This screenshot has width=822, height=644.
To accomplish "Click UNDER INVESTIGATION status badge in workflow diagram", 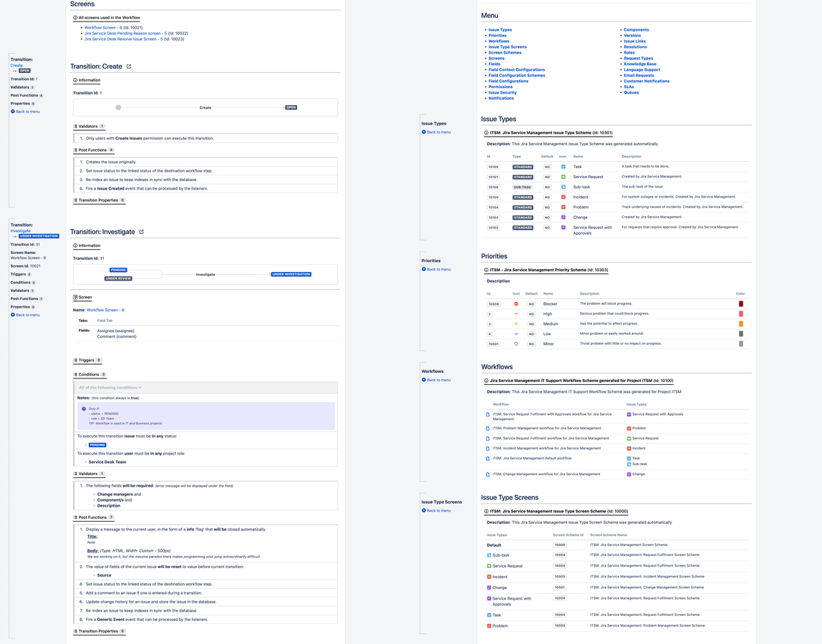I will pos(291,275).
